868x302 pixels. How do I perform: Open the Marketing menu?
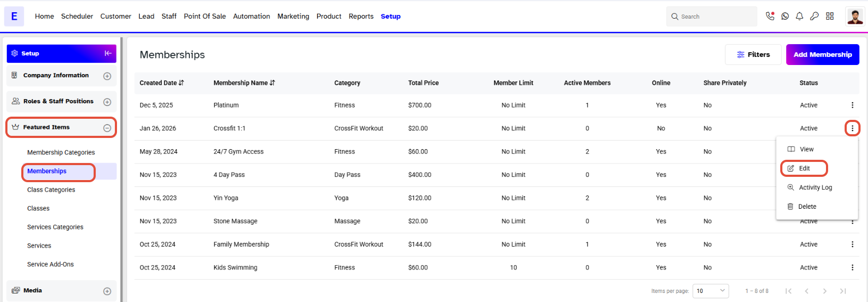coord(293,17)
